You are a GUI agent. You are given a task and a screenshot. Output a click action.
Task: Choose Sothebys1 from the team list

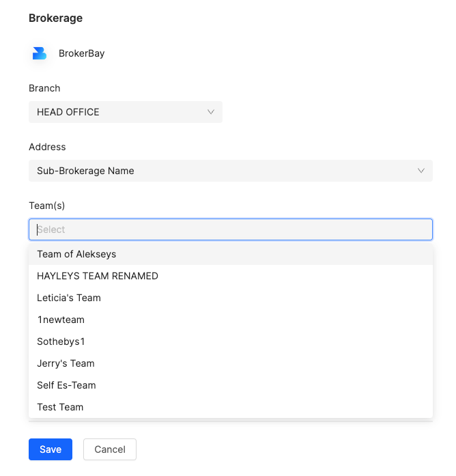pyautogui.click(x=231, y=341)
